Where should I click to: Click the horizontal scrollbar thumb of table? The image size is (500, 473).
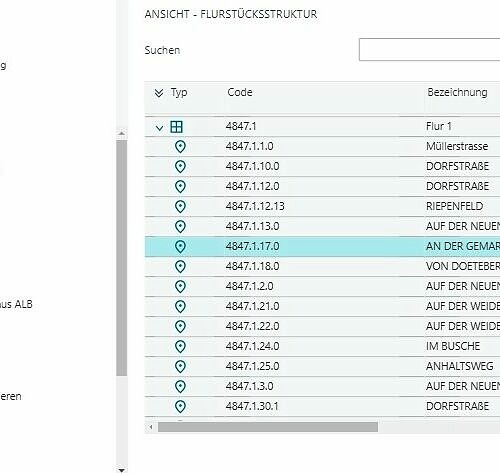tap(268, 427)
